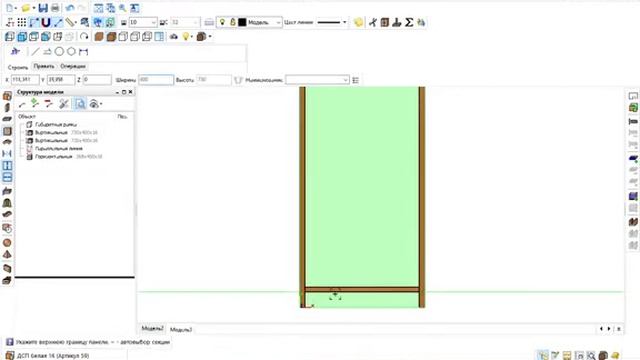The width and height of the screenshot is (640, 360).
Task: Click the black layer color swatch
Action: click(242, 22)
